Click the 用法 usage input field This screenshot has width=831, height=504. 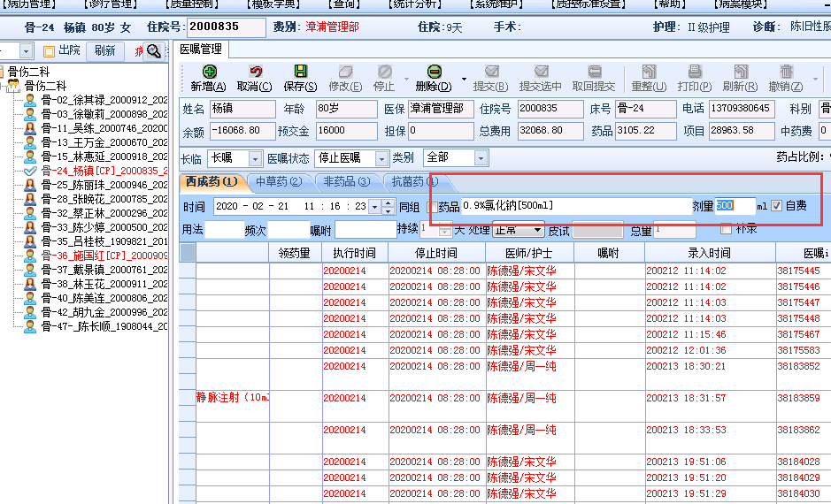tap(224, 230)
